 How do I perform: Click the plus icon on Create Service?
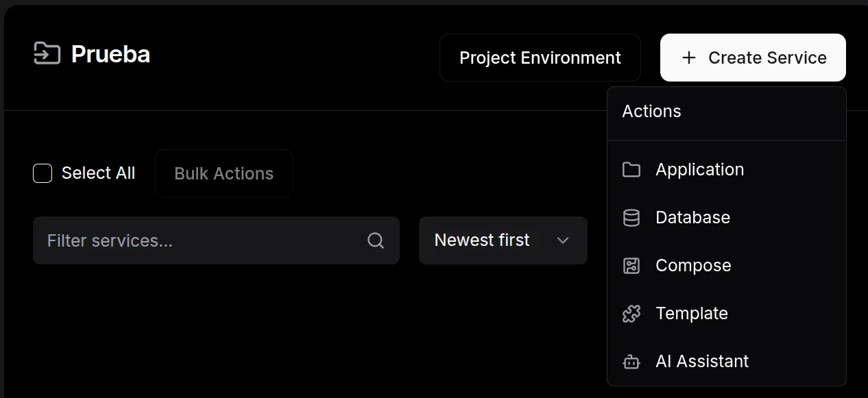coord(689,58)
